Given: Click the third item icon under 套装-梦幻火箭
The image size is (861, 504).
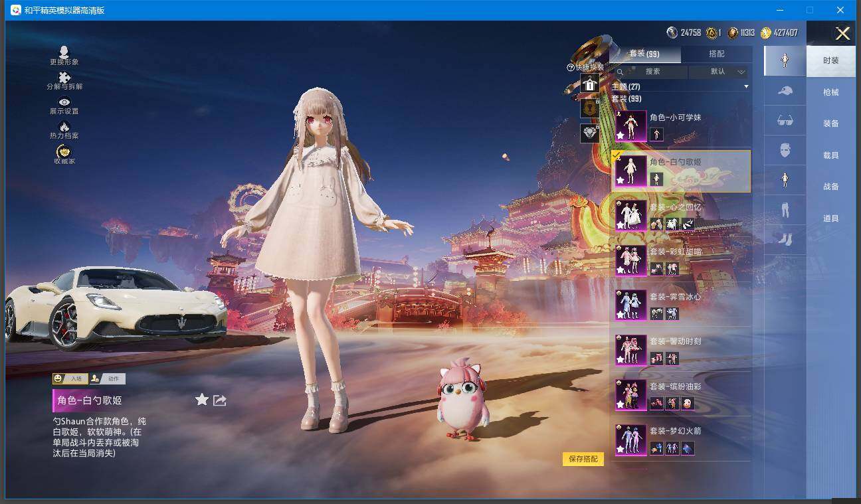Looking at the screenshot, I should [687, 449].
